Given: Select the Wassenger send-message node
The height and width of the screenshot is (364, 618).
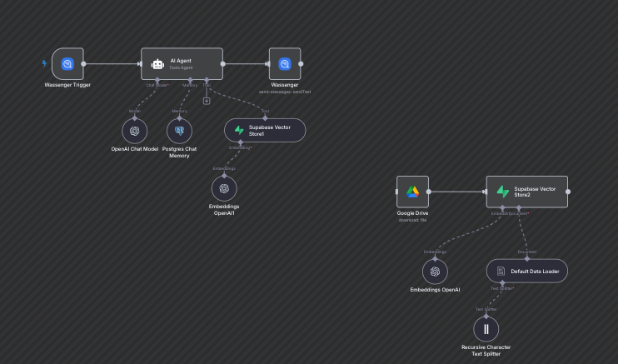Looking at the screenshot, I should (x=284, y=63).
